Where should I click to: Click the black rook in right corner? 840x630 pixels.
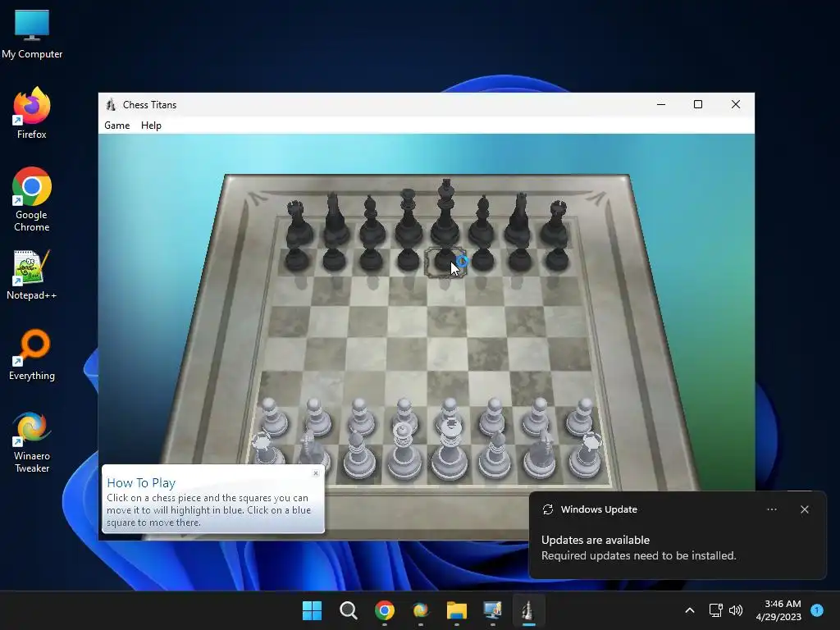coord(555,223)
